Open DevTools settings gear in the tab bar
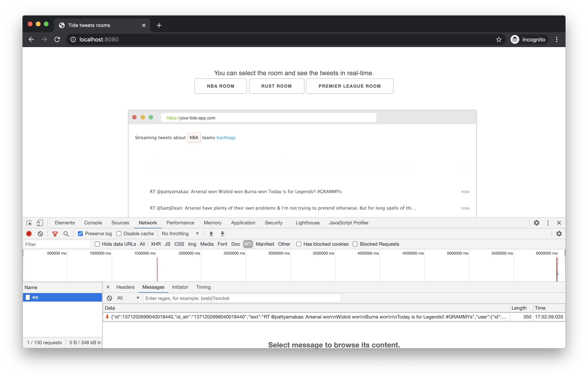The height and width of the screenshot is (378, 588). click(x=536, y=223)
